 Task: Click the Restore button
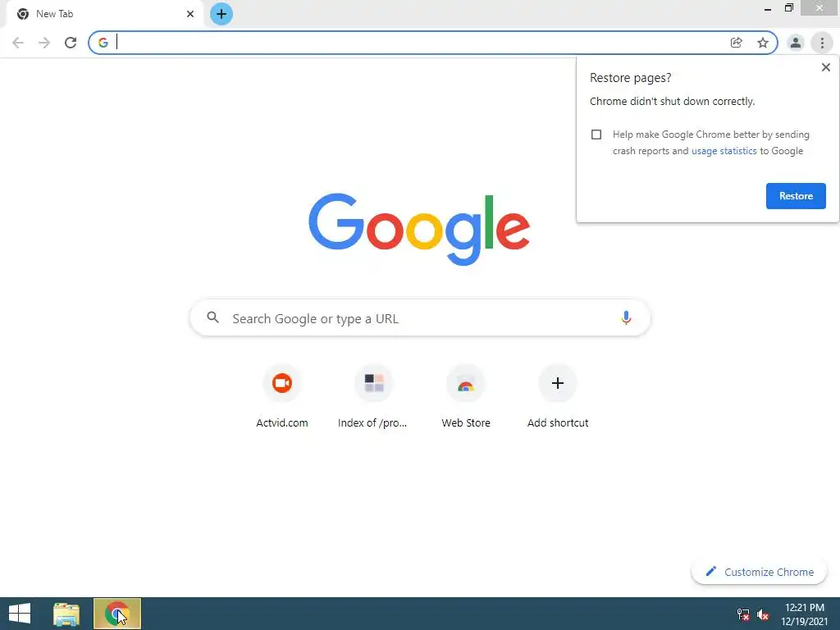tap(796, 196)
